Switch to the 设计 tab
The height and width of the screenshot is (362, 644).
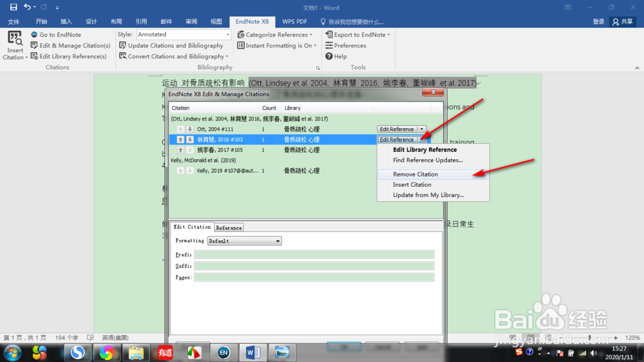[x=91, y=22]
